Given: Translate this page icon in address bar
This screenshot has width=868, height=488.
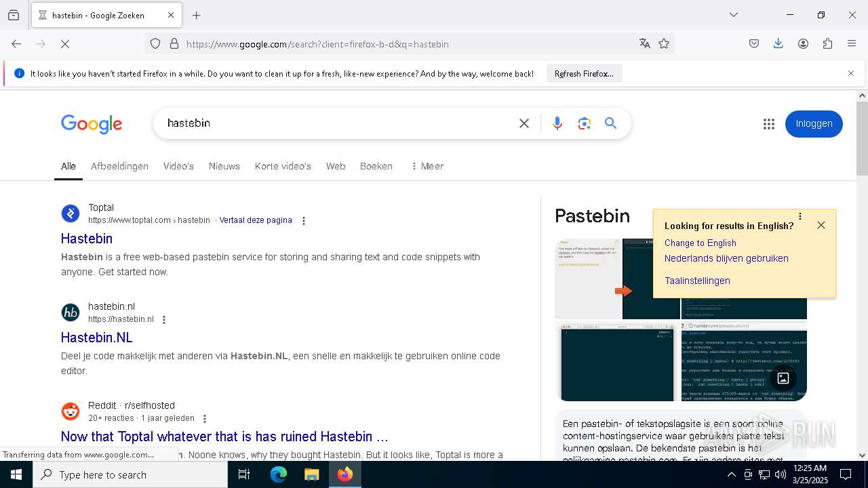Looking at the screenshot, I should click(645, 44).
